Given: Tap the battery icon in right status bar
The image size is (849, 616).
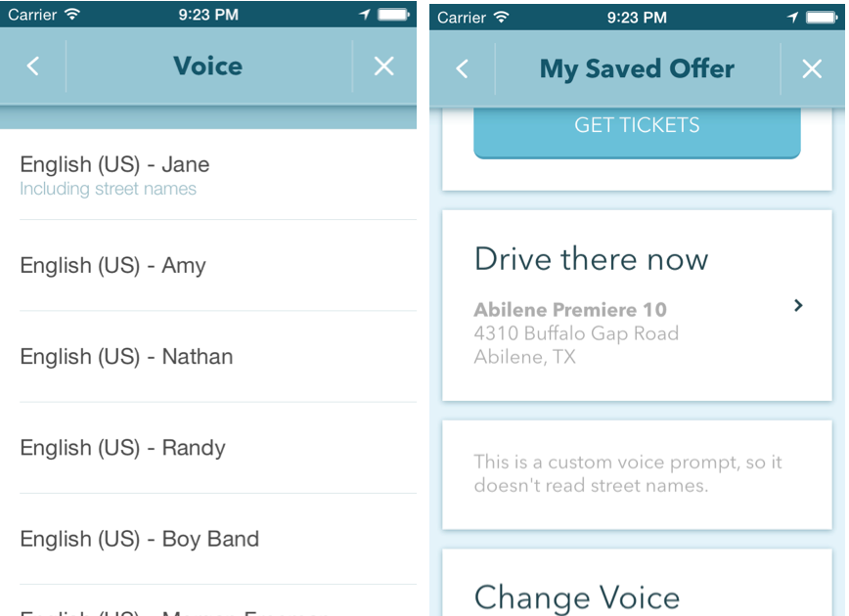Looking at the screenshot, I should click(x=822, y=18).
